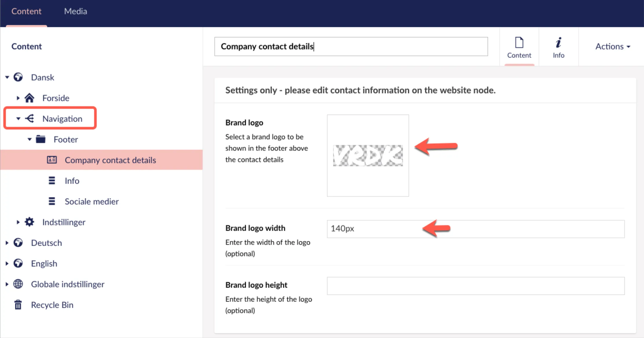Collapse the Dansk tree node

7,77
